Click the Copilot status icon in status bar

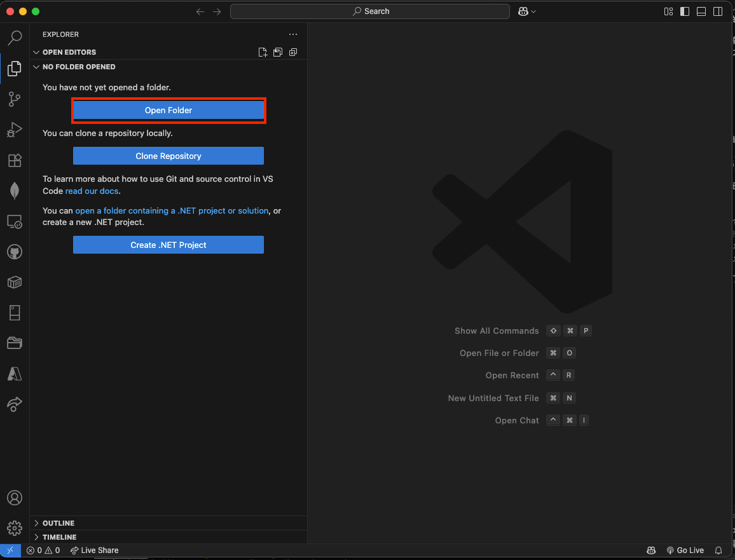(651, 550)
